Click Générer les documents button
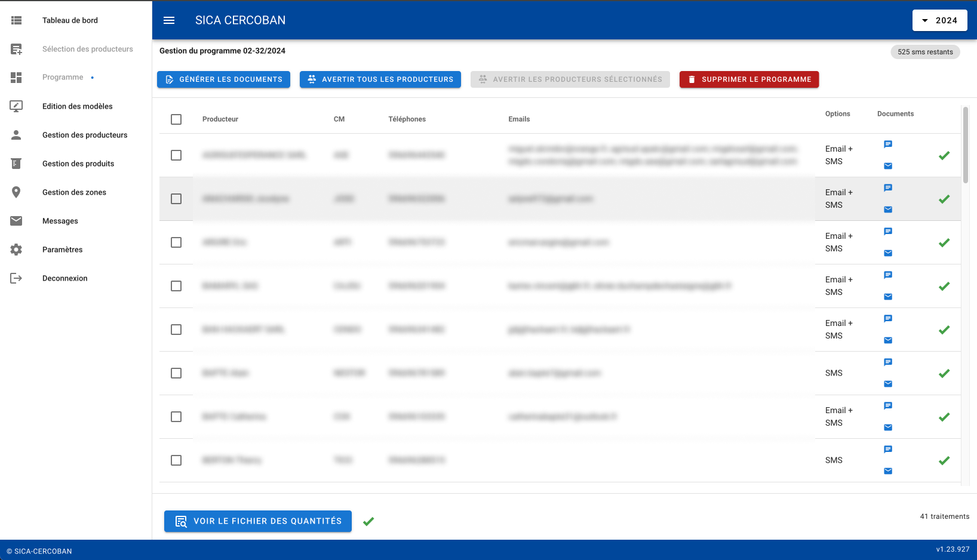Viewport: 977px width, 560px height. pos(223,79)
